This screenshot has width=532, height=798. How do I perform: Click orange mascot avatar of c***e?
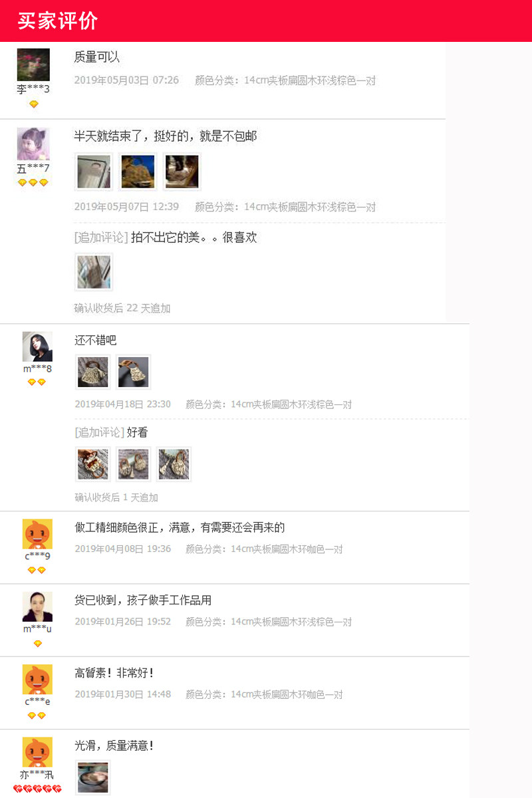tap(37, 680)
